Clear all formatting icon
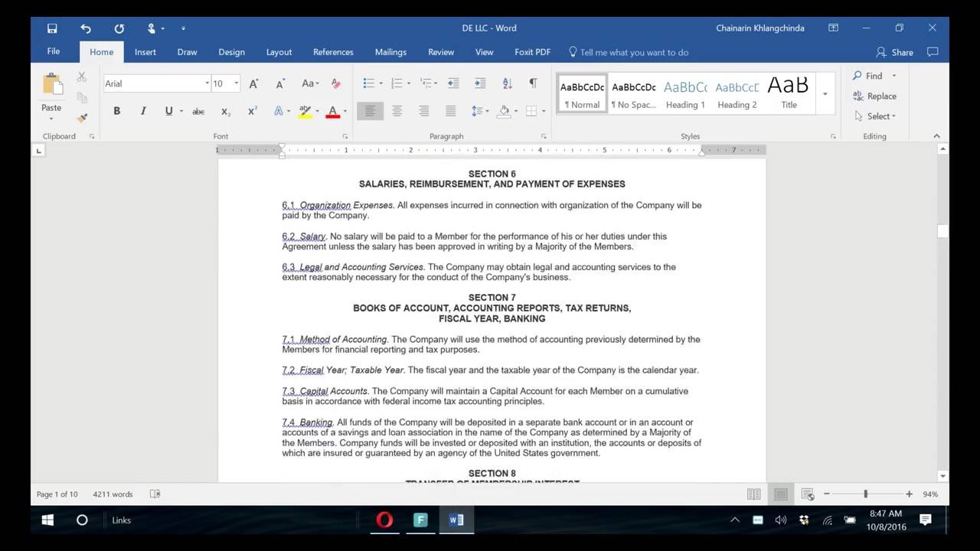The height and width of the screenshot is (551, 980). (335, 83)
